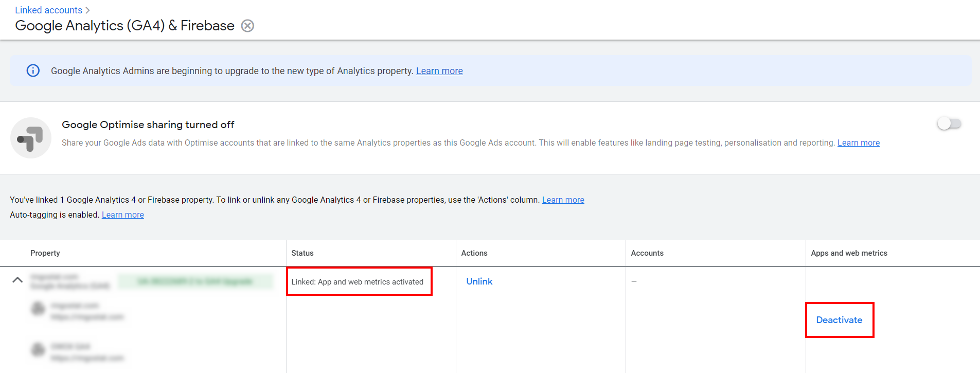Click the info icon in the upgrade banner
980x373 pixels.
33,70
